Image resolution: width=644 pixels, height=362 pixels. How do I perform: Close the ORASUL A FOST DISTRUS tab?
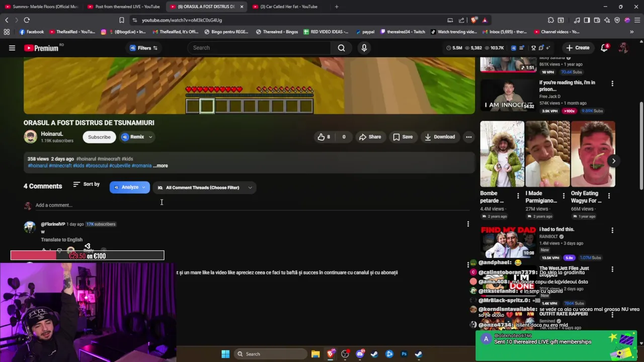[x=242, y=7]
